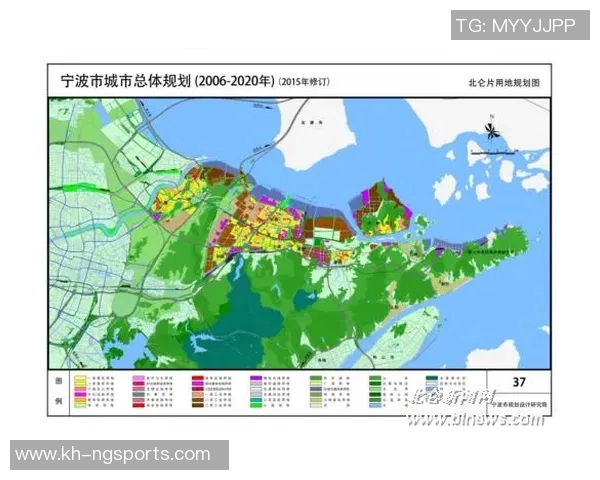
Task: Click the dark teal legend swatch
Action: tap(433, 379)
